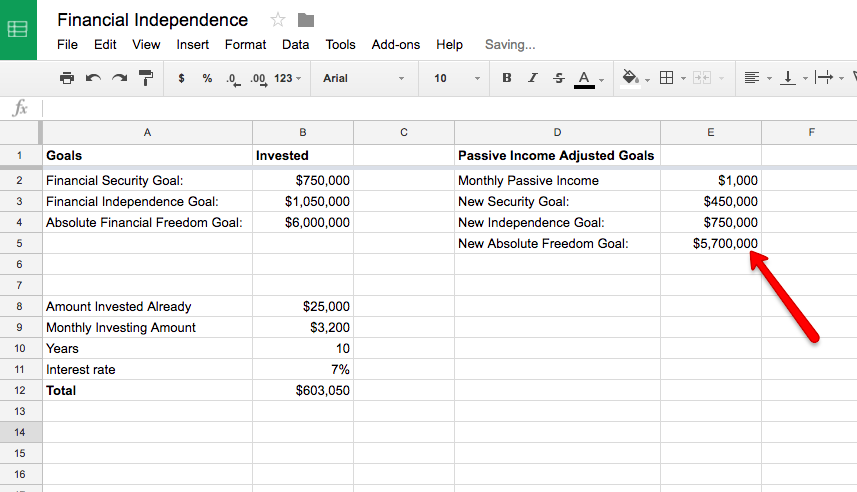Toggle strikethrough formatting button

coord(559,78)
